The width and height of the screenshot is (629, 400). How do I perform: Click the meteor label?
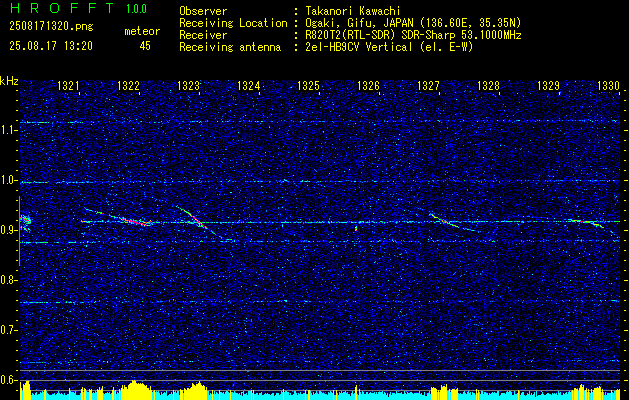coord(142,31)
